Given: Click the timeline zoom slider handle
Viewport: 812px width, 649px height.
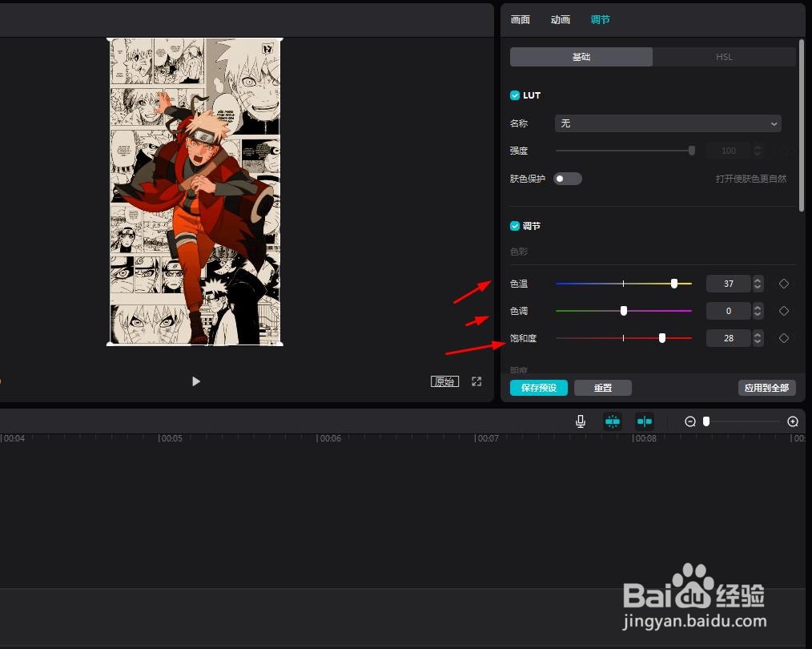Looking at the screenshot, I should click(x=705, y=421).
